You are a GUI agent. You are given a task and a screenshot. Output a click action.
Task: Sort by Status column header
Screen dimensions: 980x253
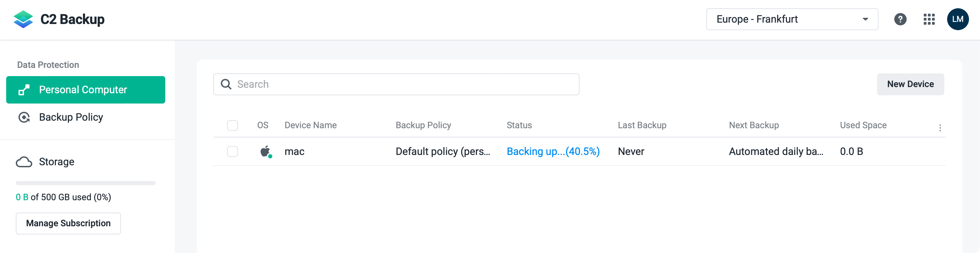pyautogui.click(x=519, y=125)
